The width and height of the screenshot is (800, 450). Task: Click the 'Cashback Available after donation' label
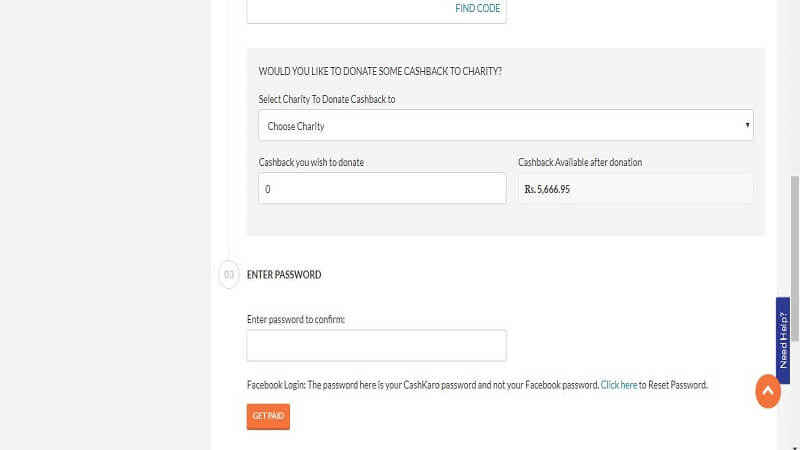click(x=580, y=163)
